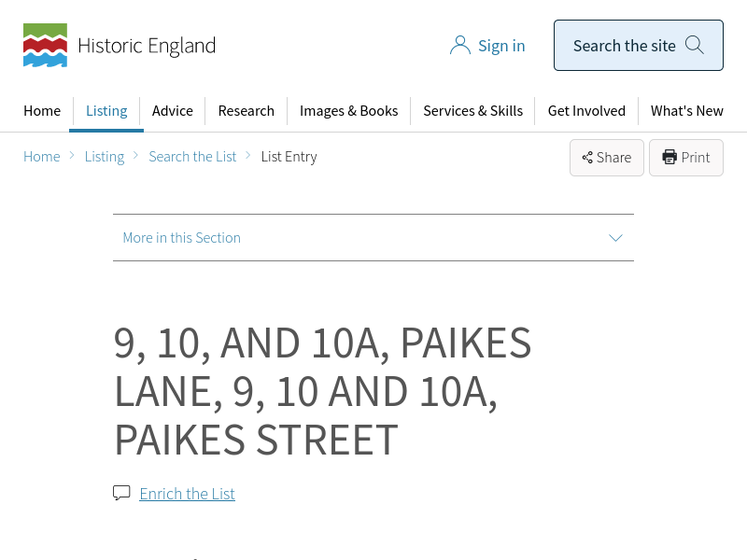This screenshot has width=747, height=560.
Task: Click the share icon
Action: [587, 158]
